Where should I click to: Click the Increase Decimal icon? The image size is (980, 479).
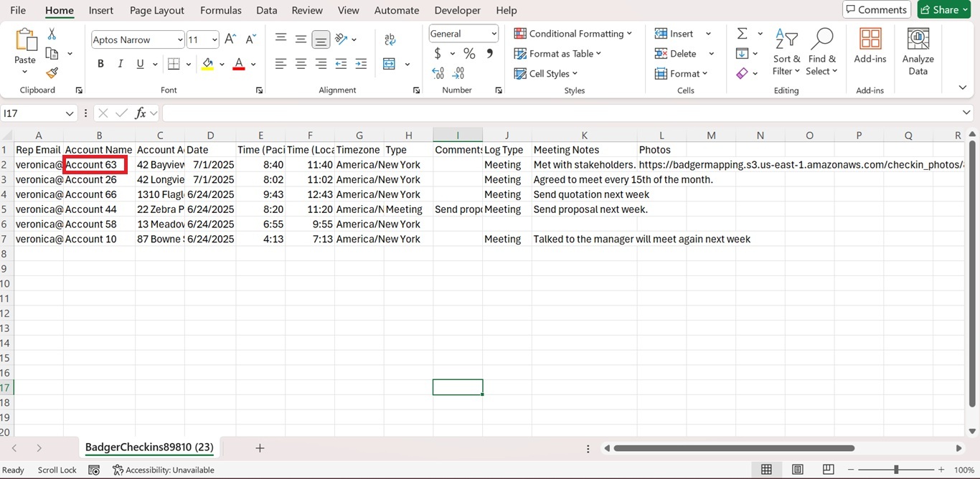tap(438, 72)
